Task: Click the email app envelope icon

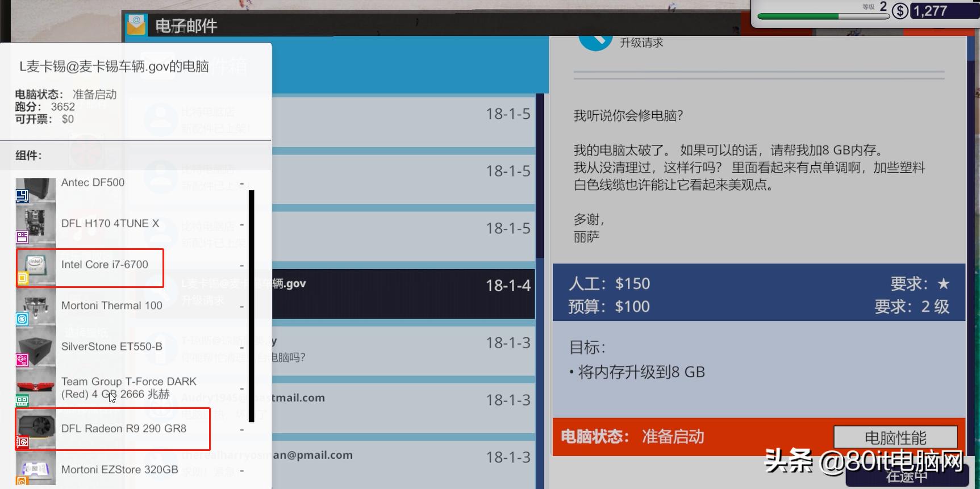Action: [136, 24]
